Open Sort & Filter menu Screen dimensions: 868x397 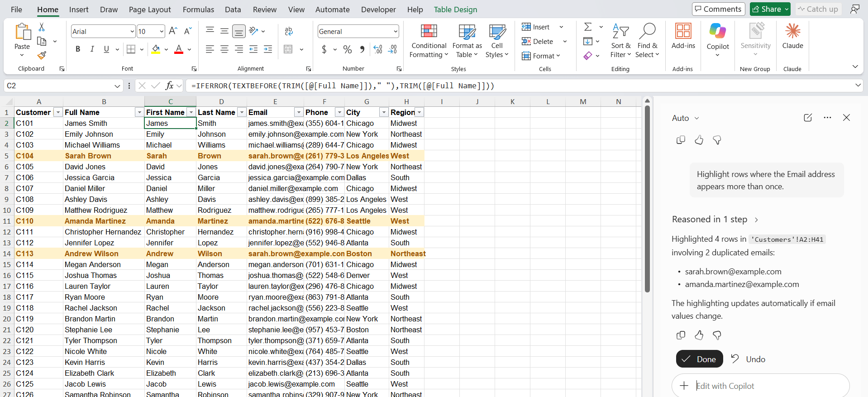click(620, 41)
